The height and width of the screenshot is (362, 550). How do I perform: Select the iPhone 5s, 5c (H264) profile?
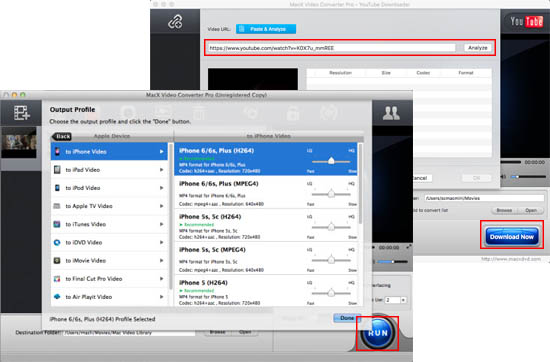click(266, 226)
